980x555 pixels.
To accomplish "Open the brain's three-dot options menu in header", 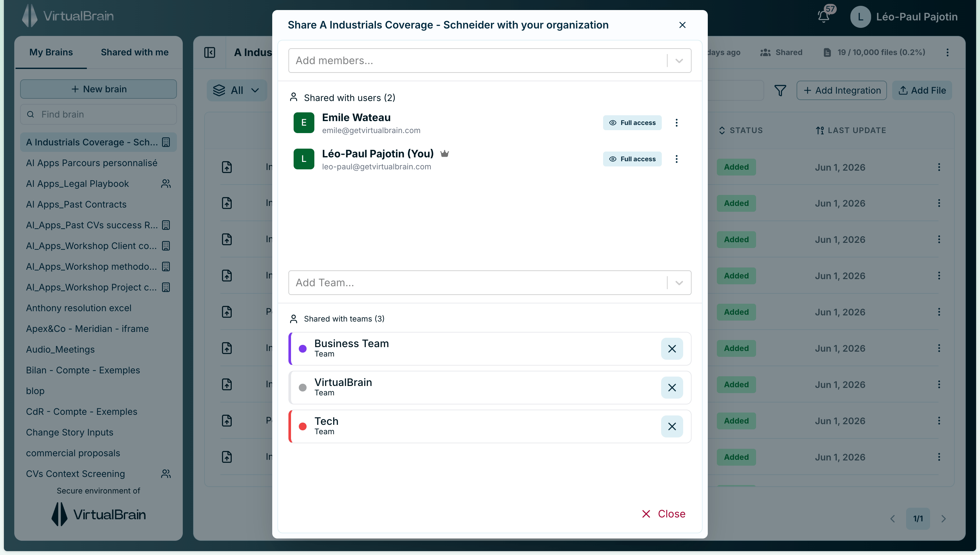I will (x=948, y=52).
